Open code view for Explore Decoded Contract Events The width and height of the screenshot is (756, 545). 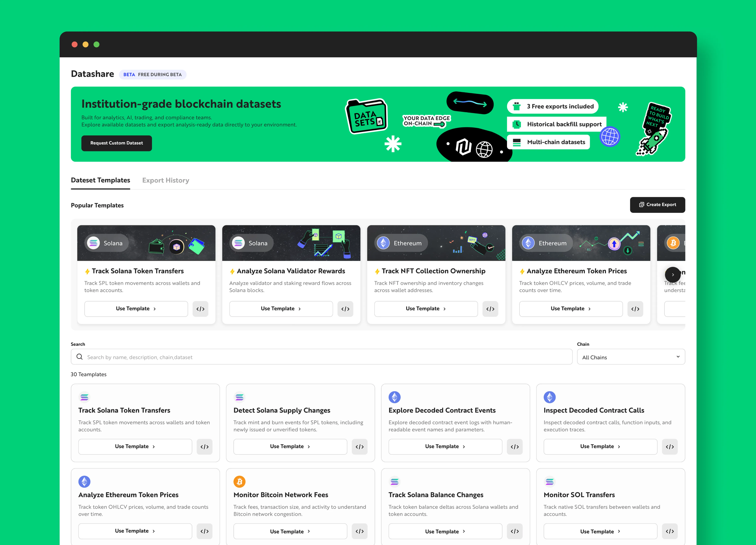click(515, 447)
